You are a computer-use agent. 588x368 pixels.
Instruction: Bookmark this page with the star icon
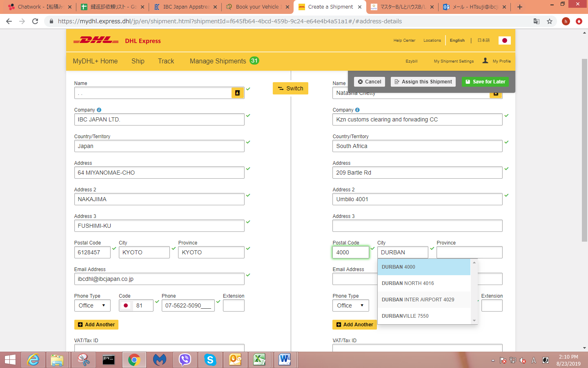550,21
